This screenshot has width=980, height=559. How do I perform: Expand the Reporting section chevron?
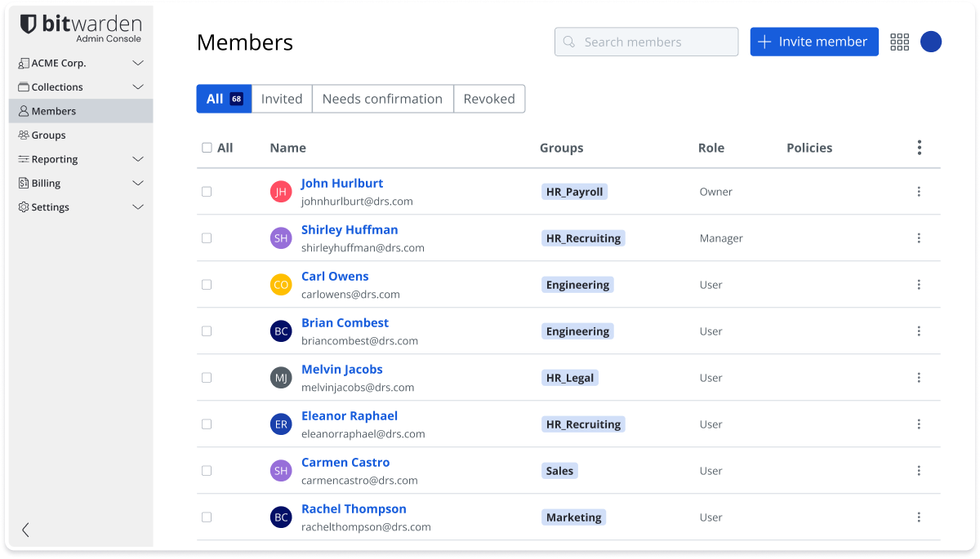[x=138, y=159]
